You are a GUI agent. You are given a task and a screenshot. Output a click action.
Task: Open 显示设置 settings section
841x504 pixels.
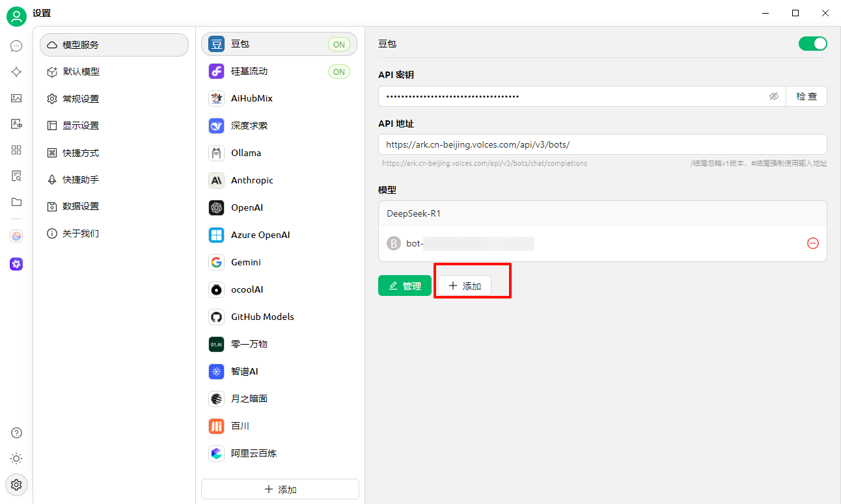coord(115,126)
